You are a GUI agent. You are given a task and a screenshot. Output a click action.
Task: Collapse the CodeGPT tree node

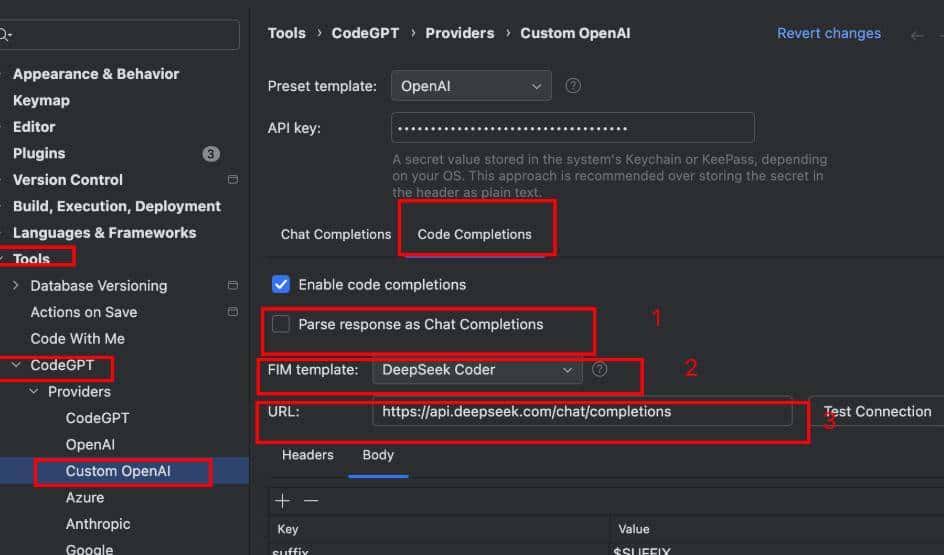(x=16, y=365)
